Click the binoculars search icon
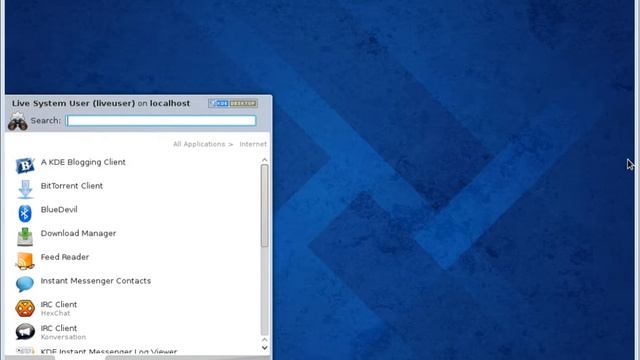The width and height of the screenshot is (640, 360). pos(18,121)
